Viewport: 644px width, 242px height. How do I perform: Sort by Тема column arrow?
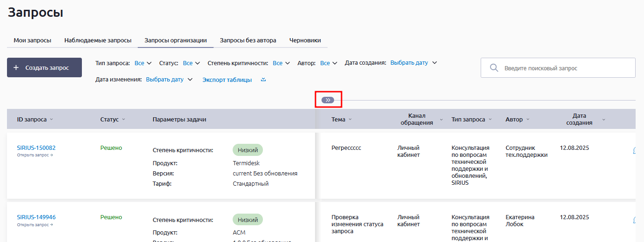click(x=350, y=120)
